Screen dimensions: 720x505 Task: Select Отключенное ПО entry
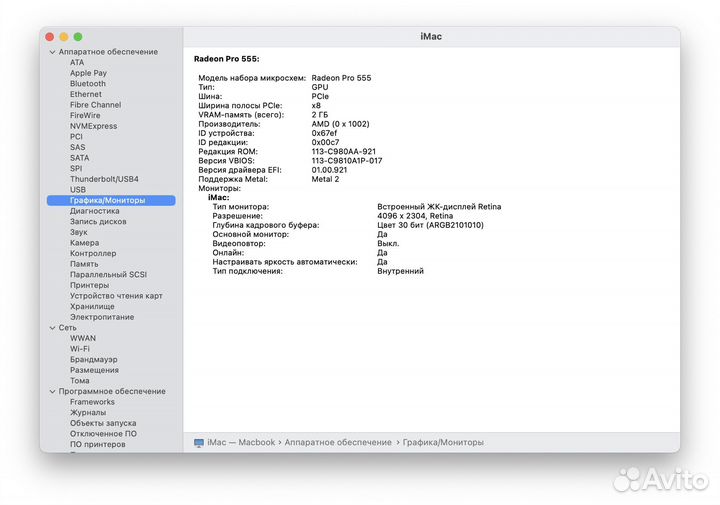[103, 433]
